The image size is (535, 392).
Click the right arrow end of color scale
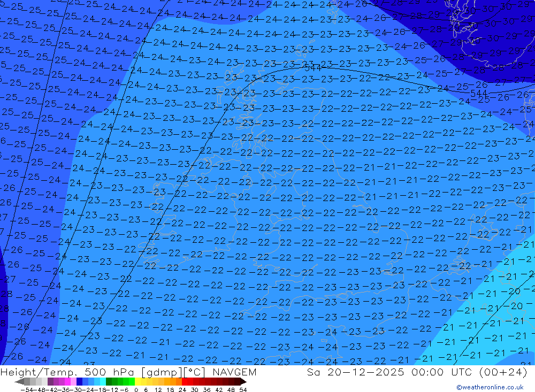tap(243, 382)
